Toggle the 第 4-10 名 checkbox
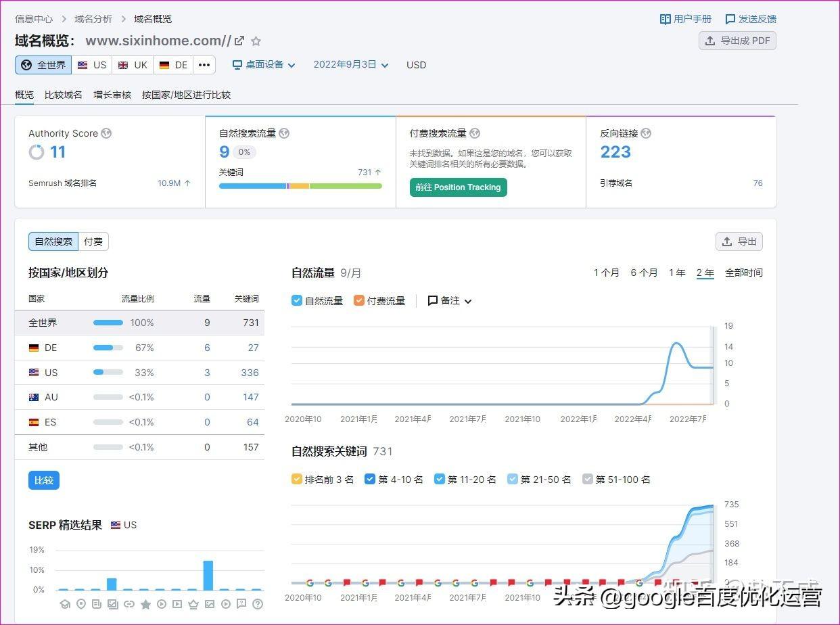This screenshot has height=625, width=840. (370, 479)
